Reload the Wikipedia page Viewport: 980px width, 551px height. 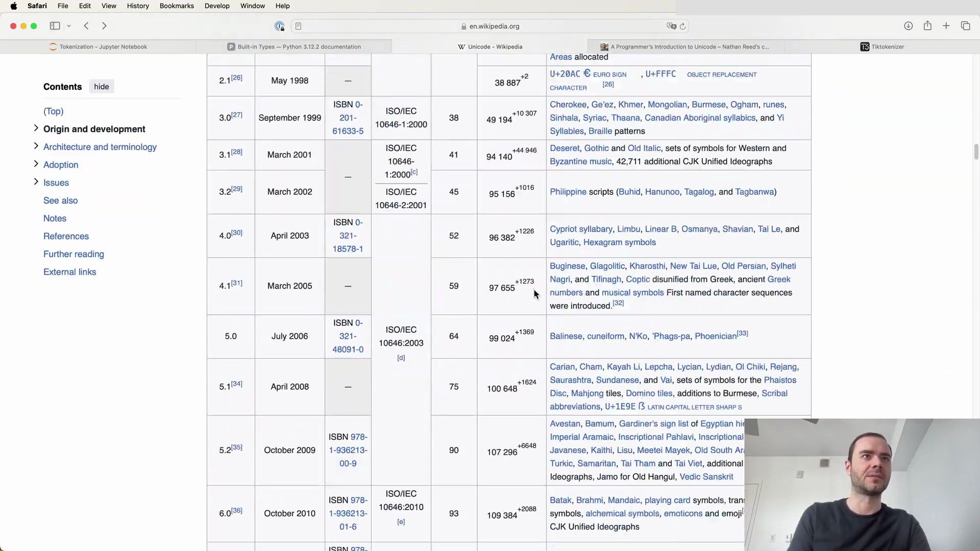(x=682, y=26)
